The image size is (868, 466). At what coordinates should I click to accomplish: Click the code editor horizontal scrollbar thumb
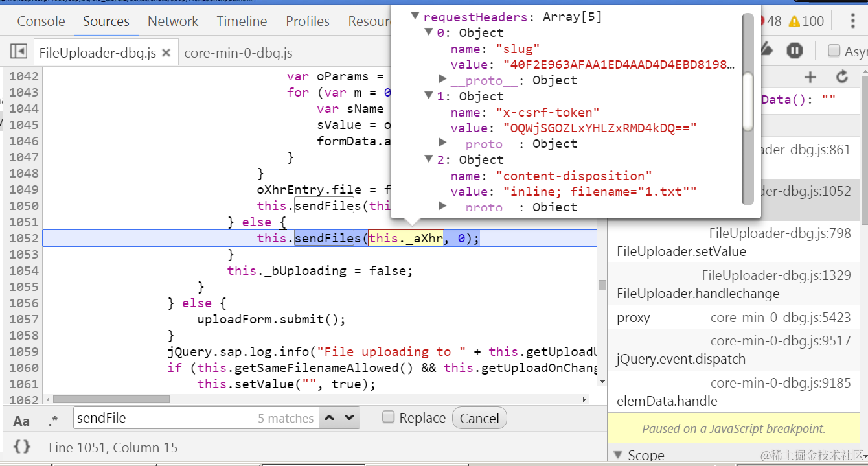[111, 399]
